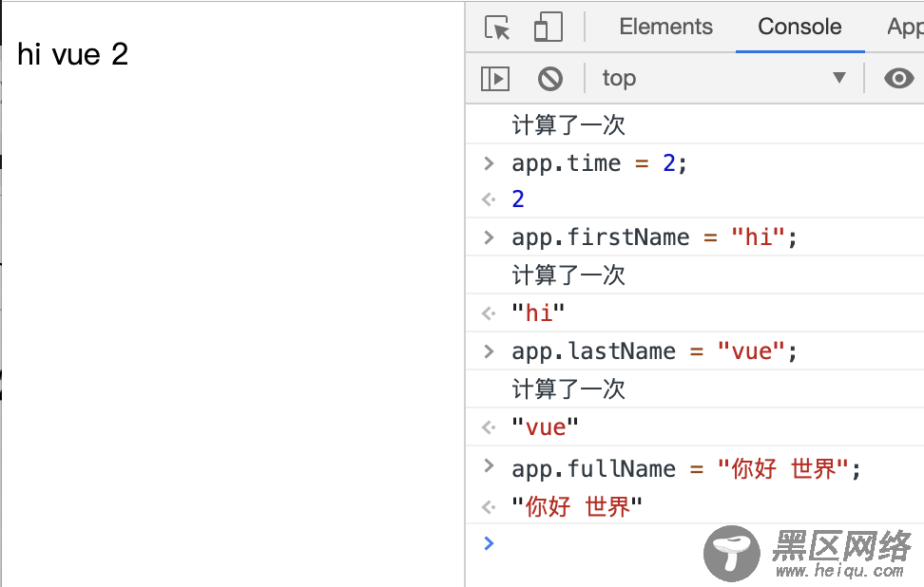Toggle the device toolbar icon
This screenshot has height=587, width=924.
[549, 28]
